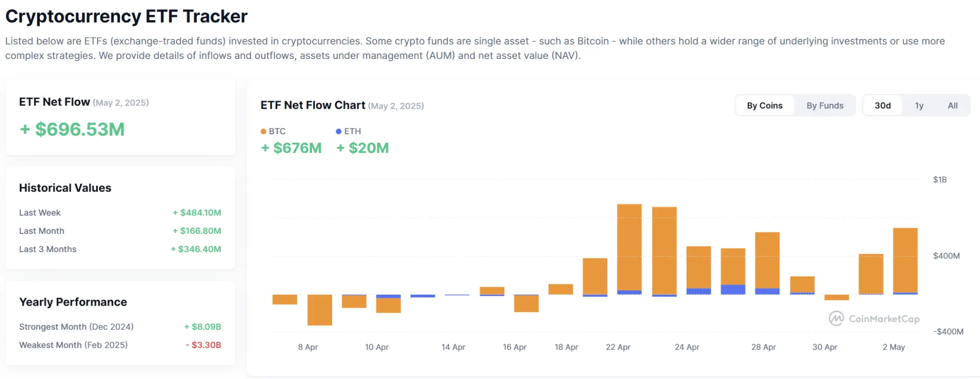
Task: Click the negative bar at 8 Apr
Action: pos(319,310)
